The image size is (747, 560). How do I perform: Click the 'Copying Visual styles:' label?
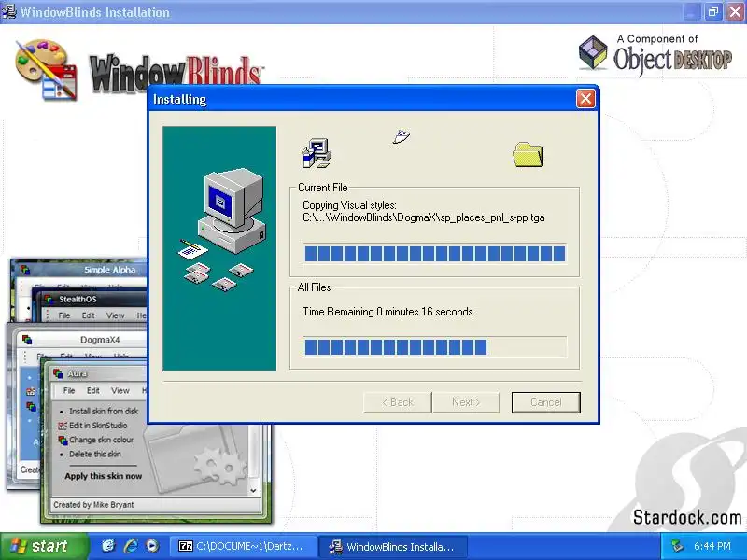tap(349, 205)
